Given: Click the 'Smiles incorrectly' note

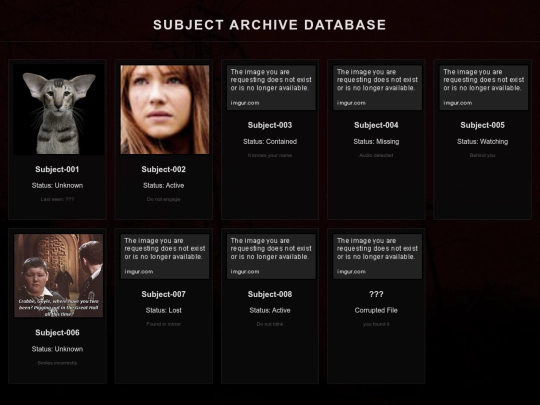Looking at the screenshot, I should coord(57,363).
